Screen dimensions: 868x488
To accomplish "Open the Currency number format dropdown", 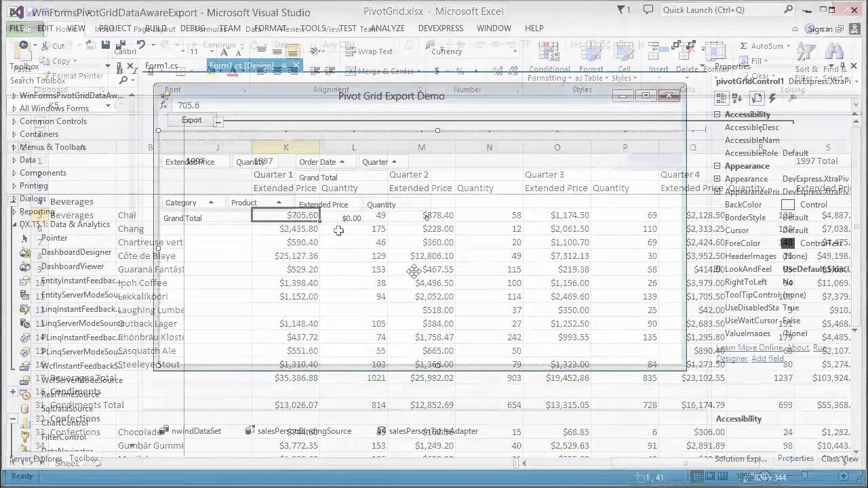I will tap(513, 52).
